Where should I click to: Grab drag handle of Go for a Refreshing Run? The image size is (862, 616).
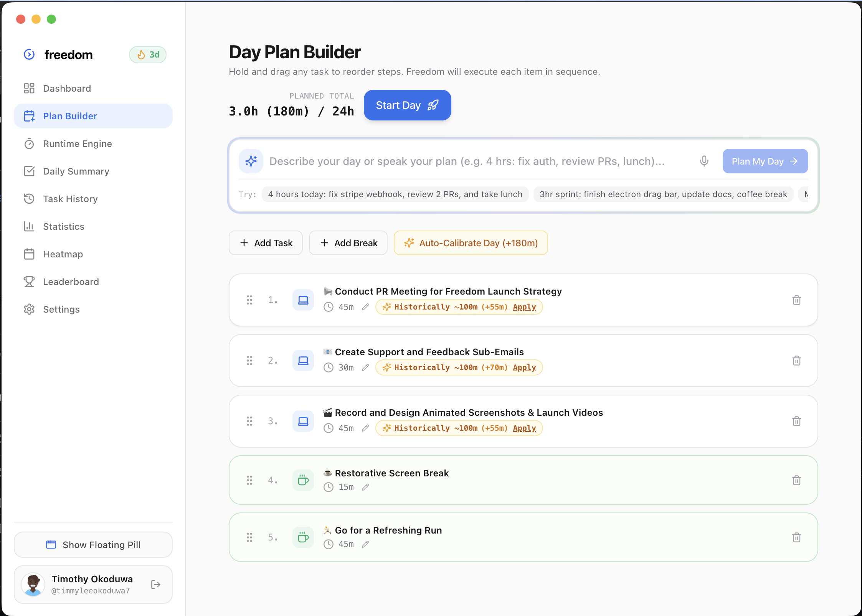click(249, 537)
